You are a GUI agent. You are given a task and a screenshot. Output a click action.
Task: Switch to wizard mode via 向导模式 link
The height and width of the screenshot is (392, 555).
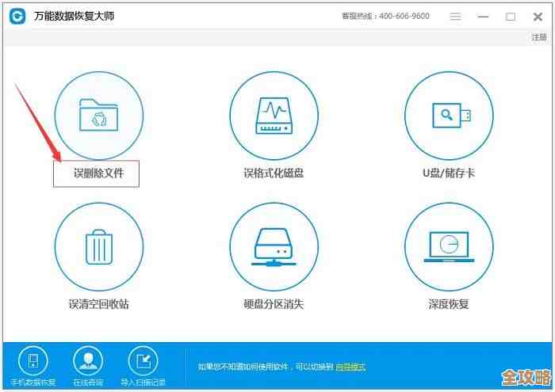tap(350, 367)
